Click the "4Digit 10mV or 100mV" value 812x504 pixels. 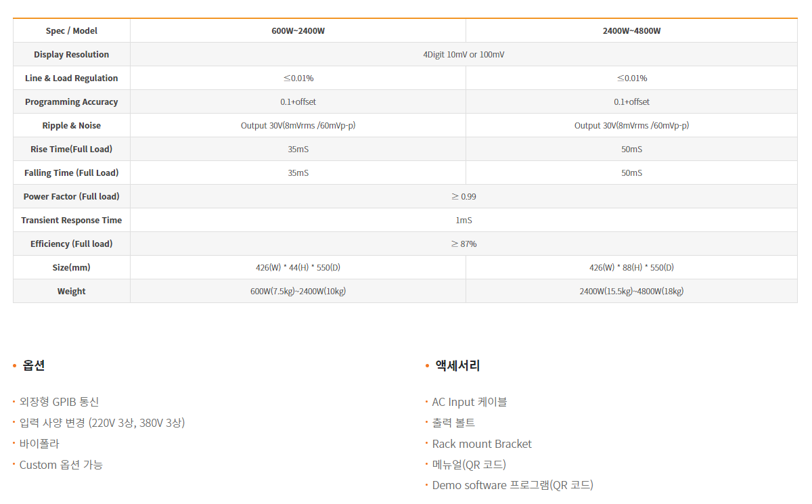tap(464, 55)
